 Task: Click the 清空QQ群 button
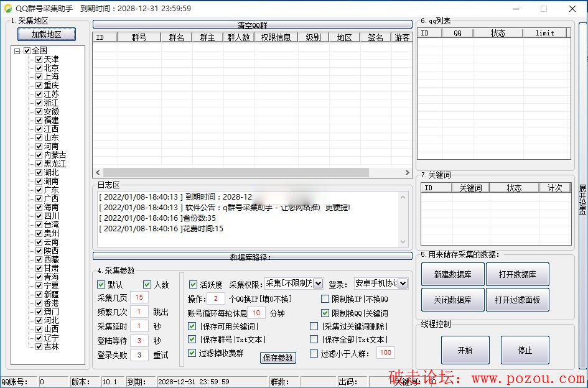click(x=253, y=25)
